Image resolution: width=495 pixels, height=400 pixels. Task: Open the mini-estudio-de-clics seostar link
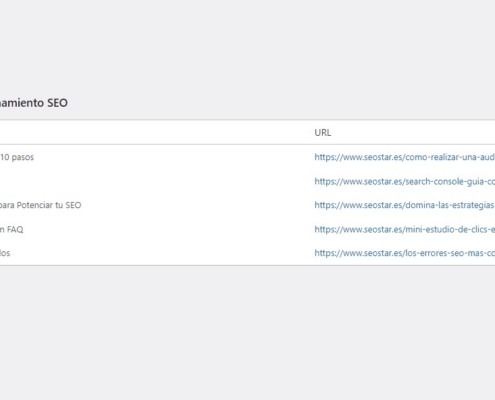[x=405, y=229]
